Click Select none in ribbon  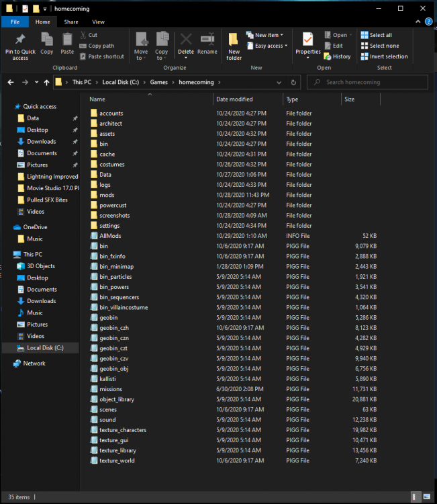(380, 46)
